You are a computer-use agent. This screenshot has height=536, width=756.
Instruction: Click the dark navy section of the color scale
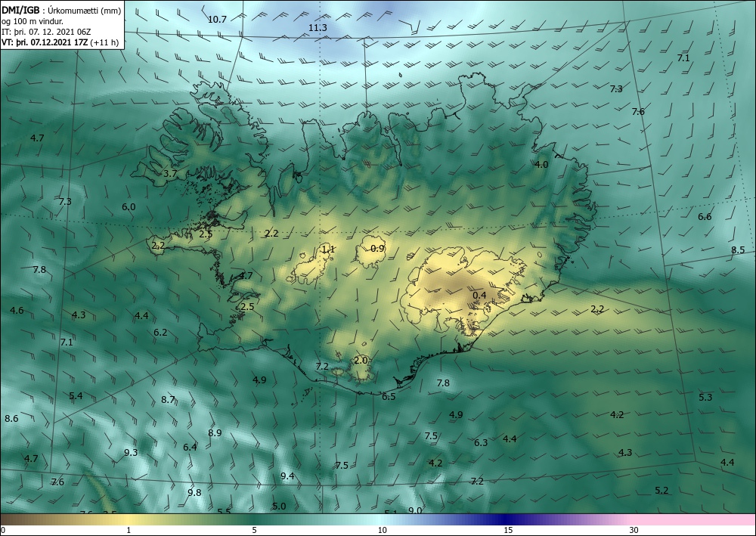[x=507, y=519]
